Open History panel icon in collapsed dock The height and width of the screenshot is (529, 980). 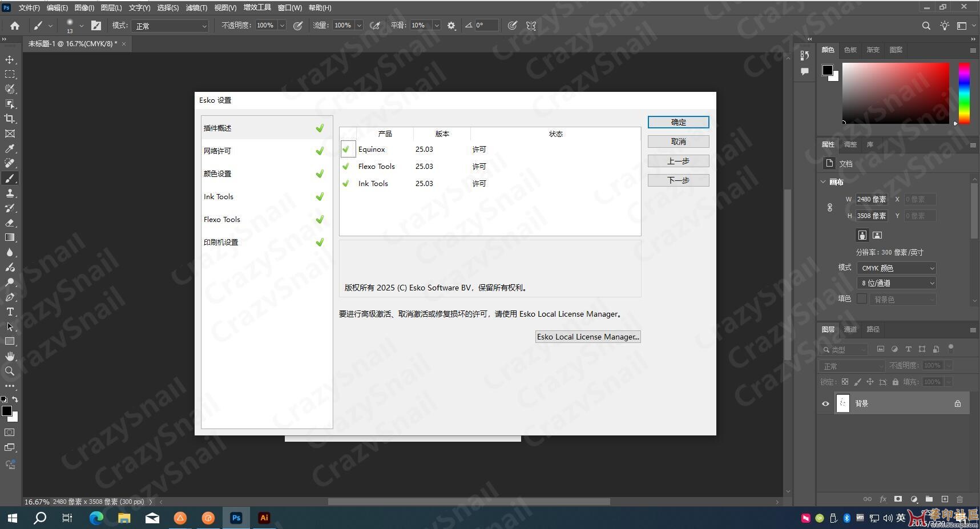tap(805, 55)
